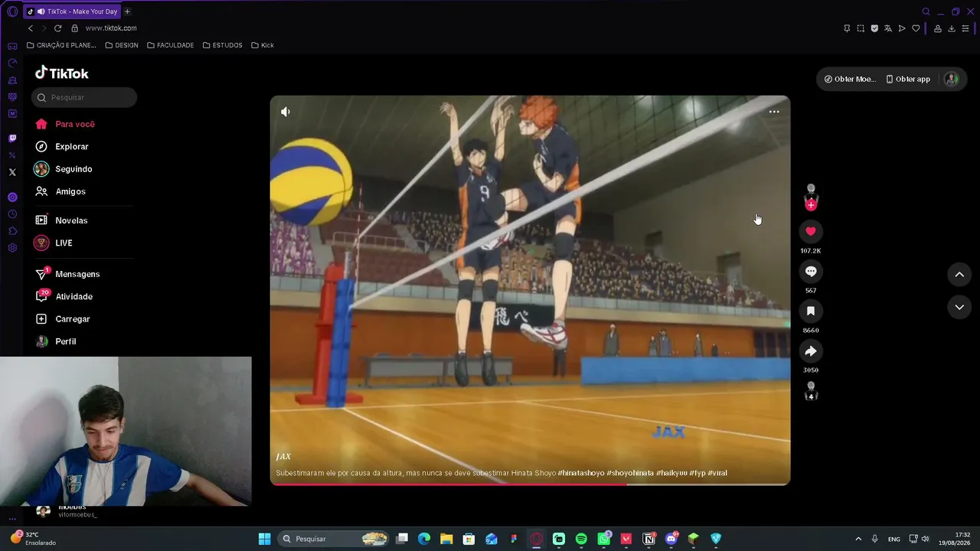This screenshot has width=980, height=551.
Task: Open the translate page icon
Action: pos(888,28)
